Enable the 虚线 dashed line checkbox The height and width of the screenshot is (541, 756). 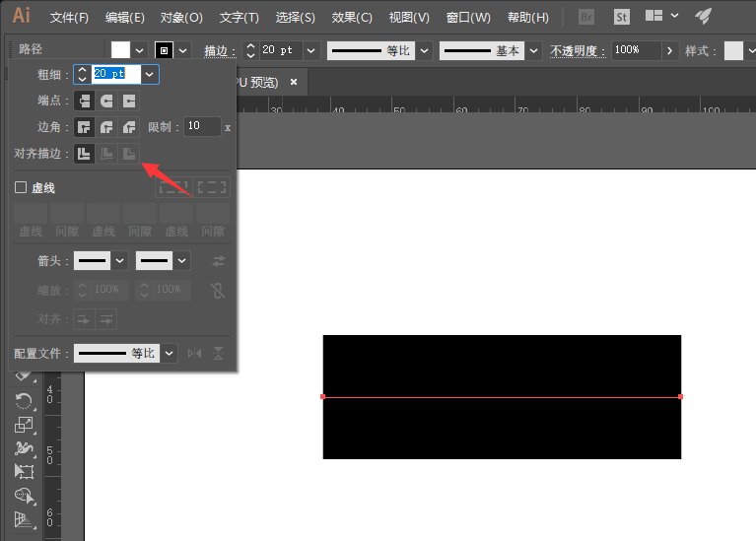21,187
